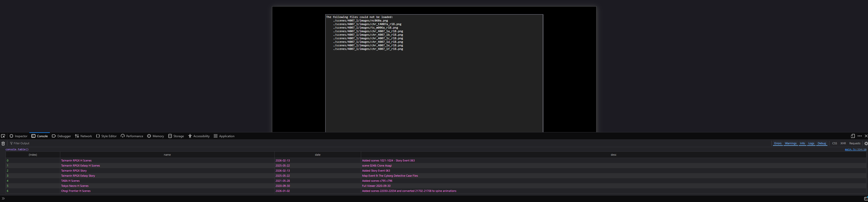The width and height of the screenshot is (868, 202).
Task: Switch to the Inspector tab
Action: [18, 136]
